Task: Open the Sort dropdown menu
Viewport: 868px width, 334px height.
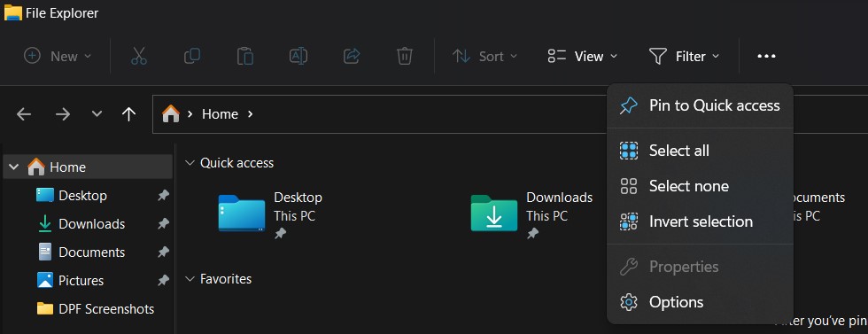Action: pyautogui.click(x=485, y=56)
